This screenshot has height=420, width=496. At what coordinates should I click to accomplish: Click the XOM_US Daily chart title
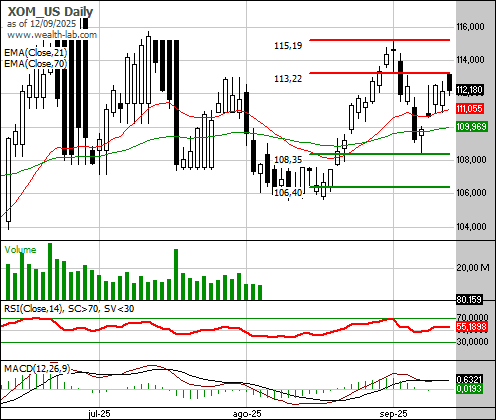[50, 12]
